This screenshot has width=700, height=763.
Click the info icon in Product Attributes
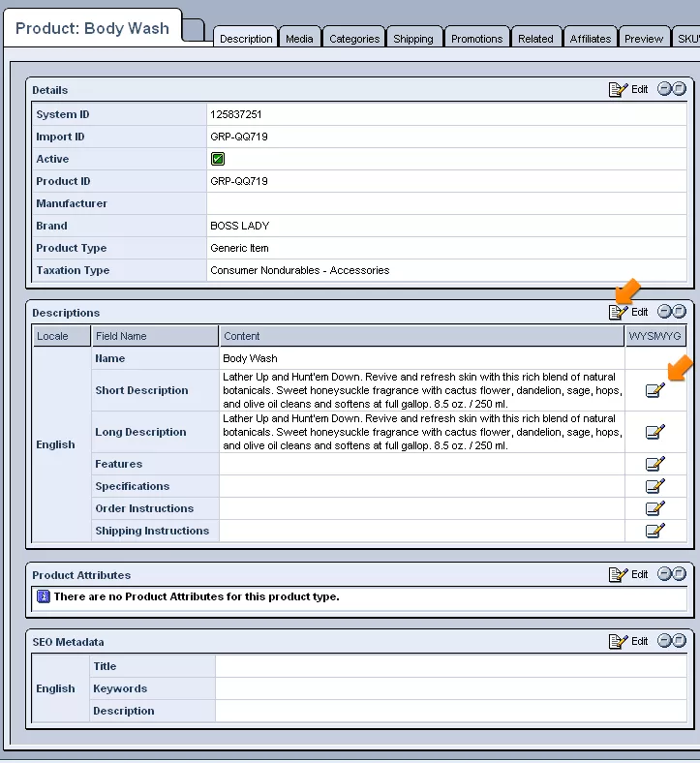(44, 596)
